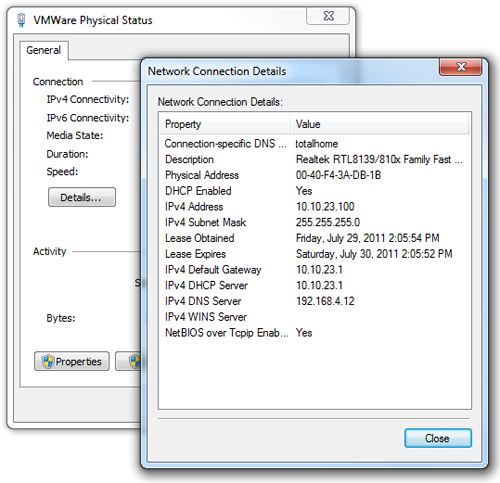Screen dimensions: 500x483
Task: Click the Property column header
Action: (x=224, y=124)
